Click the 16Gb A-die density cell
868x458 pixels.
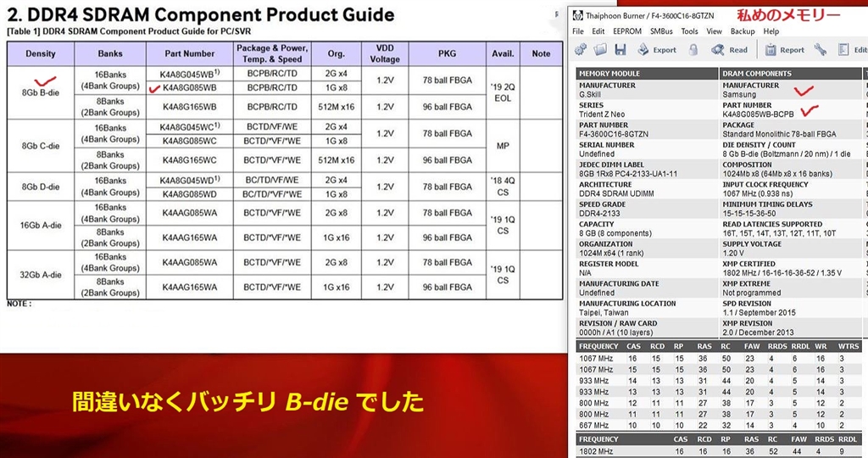click(x=41, y=226)
